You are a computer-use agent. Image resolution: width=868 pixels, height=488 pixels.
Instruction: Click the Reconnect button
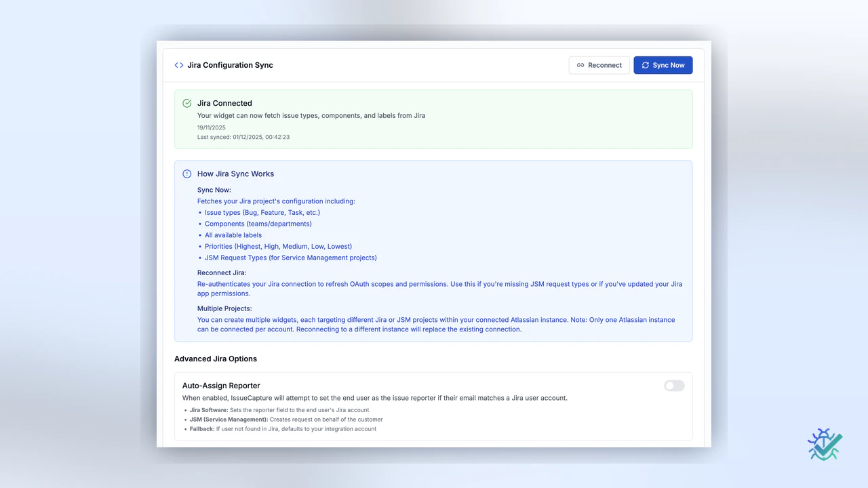point(599,65)
